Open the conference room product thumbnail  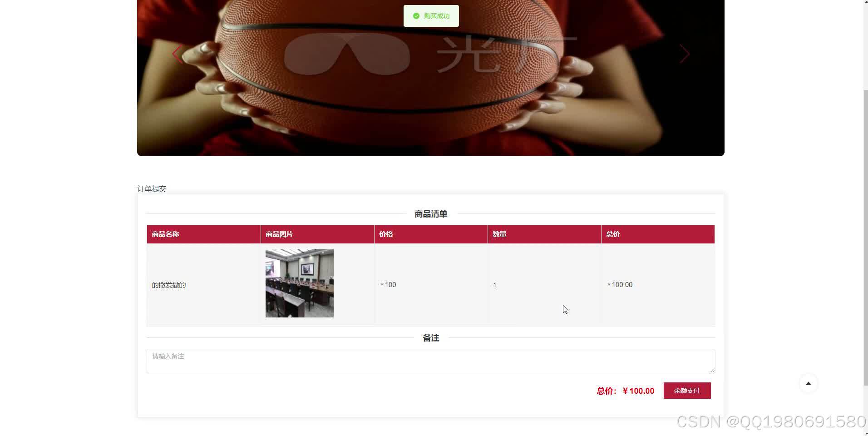point(300,283)
